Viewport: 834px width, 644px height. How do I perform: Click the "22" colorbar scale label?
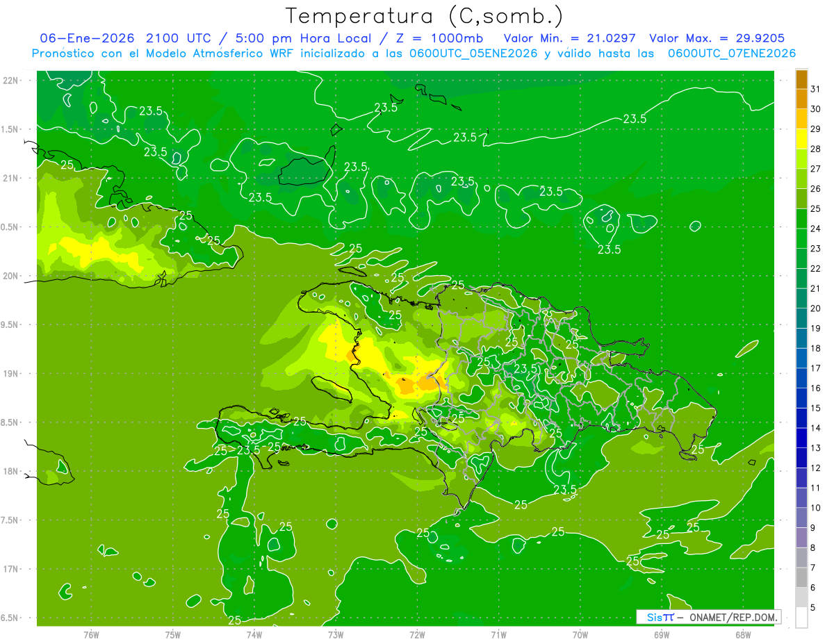pos(816,268)
